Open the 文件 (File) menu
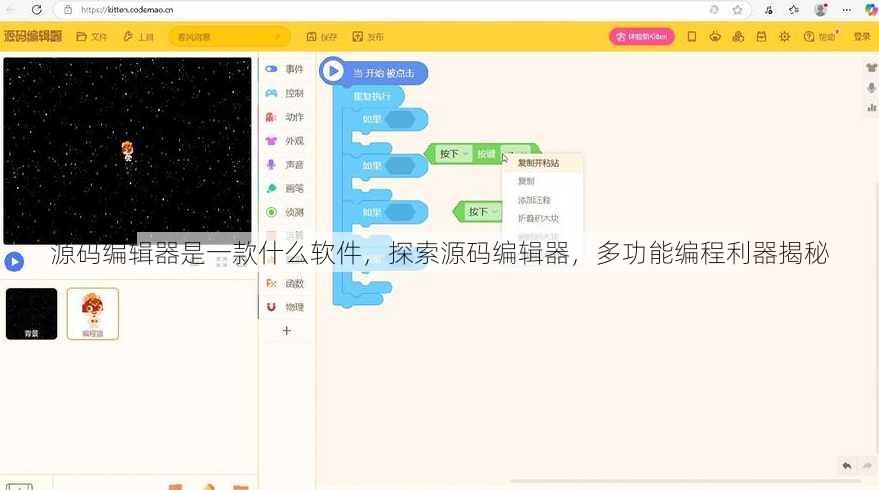Image resolution: width=879 pixels, height=490 pixels. 91,36
